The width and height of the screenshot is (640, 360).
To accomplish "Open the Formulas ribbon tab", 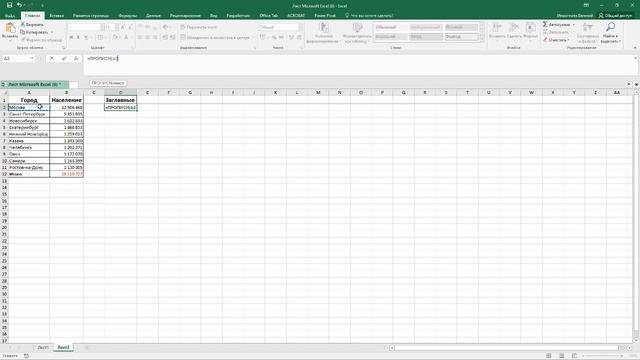I will click(127, 16).
